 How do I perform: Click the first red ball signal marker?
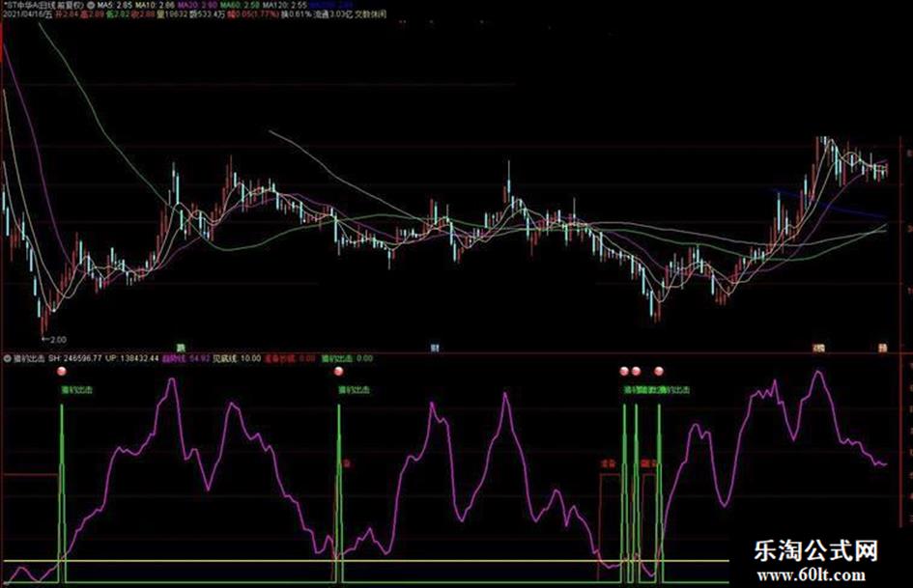coord(62,372)
